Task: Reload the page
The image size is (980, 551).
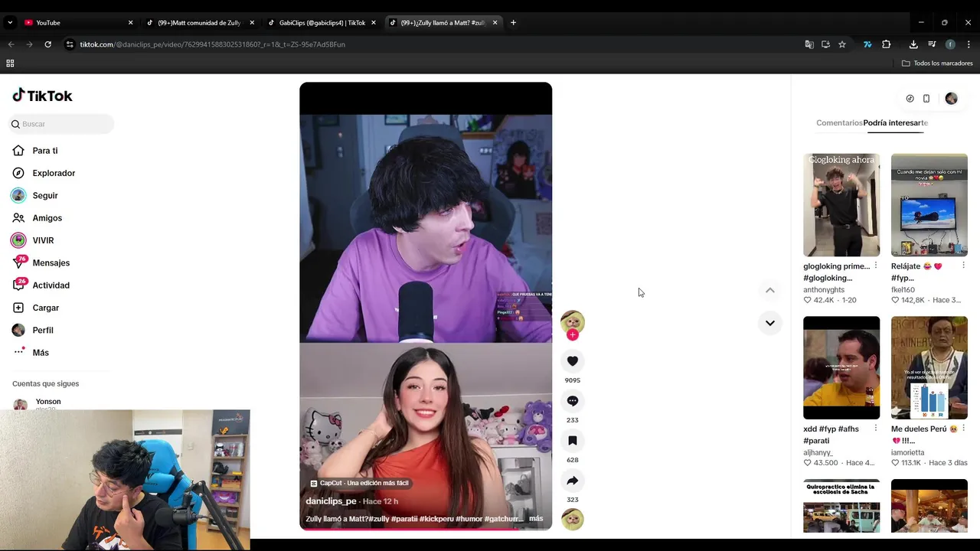Action: coord(47,44)
